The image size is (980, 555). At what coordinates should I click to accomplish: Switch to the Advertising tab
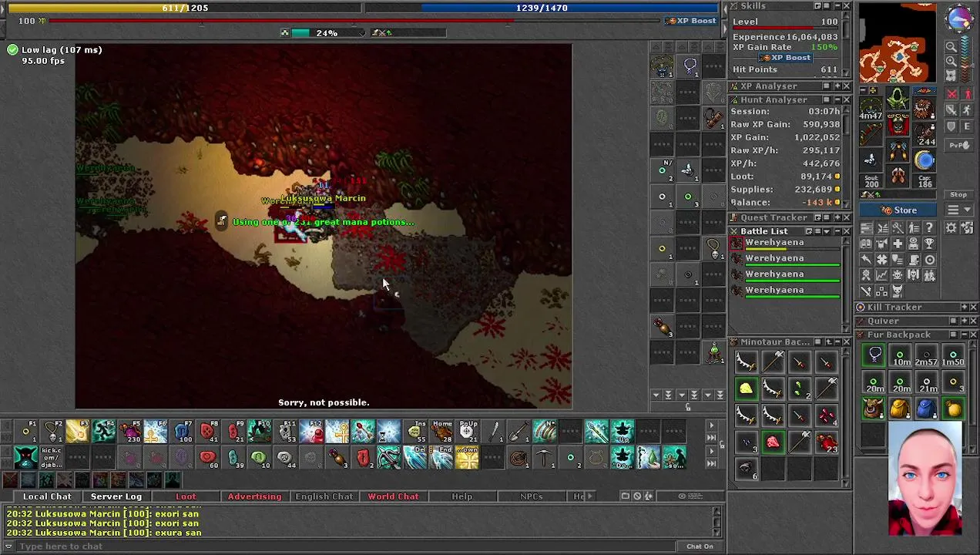point(254,496)
